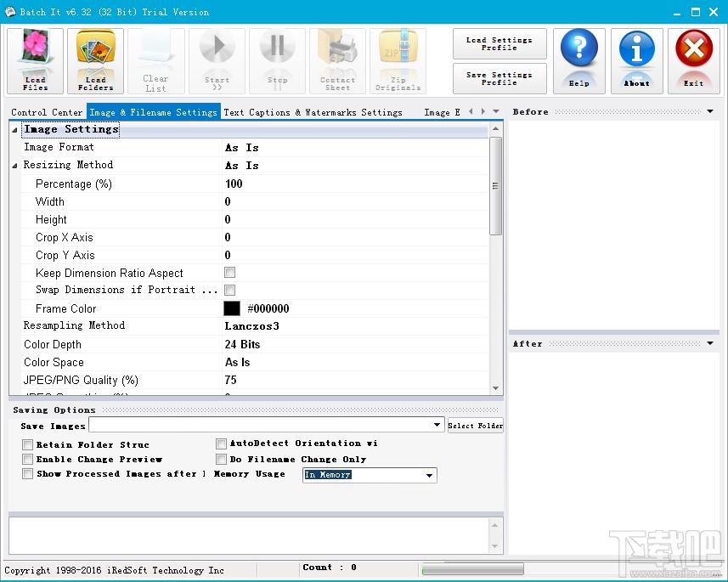
Task: Click Percentage value 100
Action: tap(234, 184)
